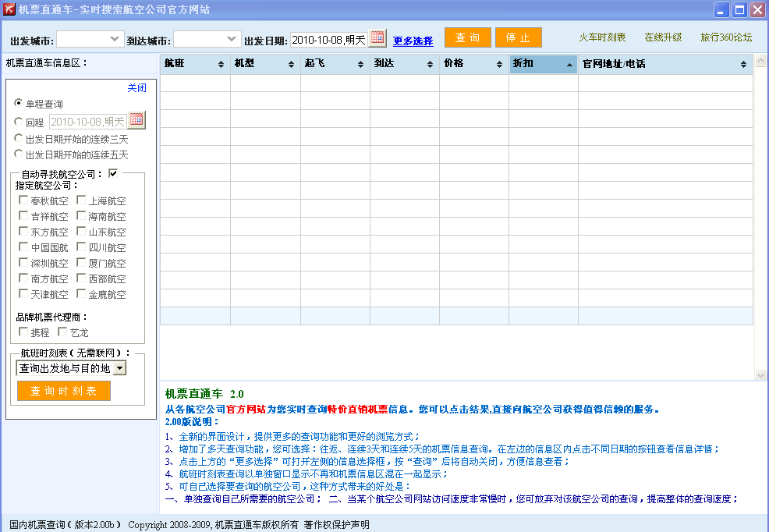Open the departure date calendar icon

click(377, 38)
